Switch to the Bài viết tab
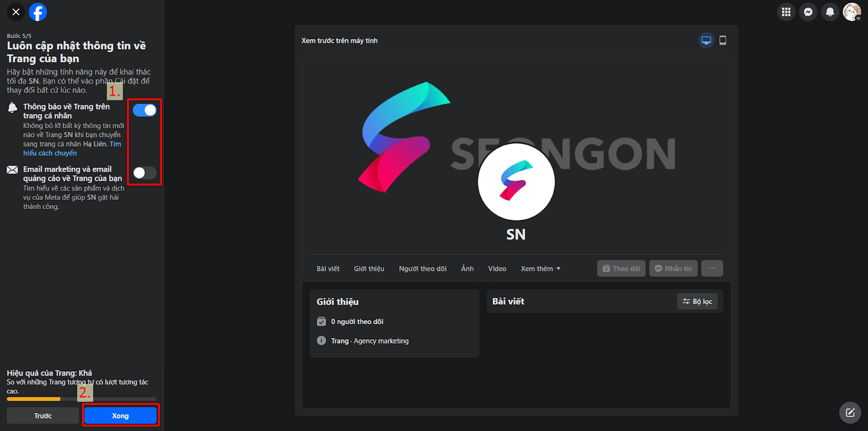 coord(328,269)
